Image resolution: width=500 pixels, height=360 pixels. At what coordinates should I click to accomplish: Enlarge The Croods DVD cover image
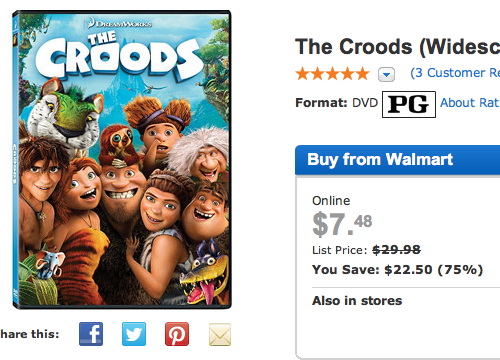122,159
